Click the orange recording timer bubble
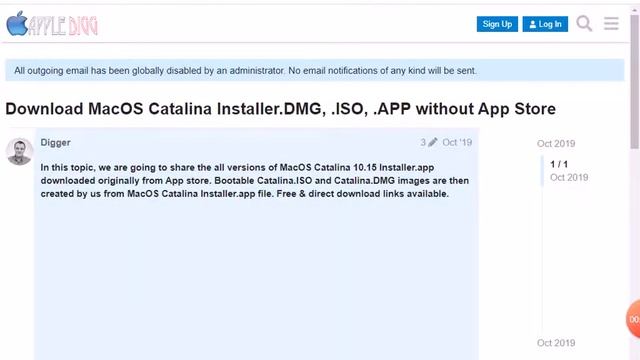 tap(633, 319)
